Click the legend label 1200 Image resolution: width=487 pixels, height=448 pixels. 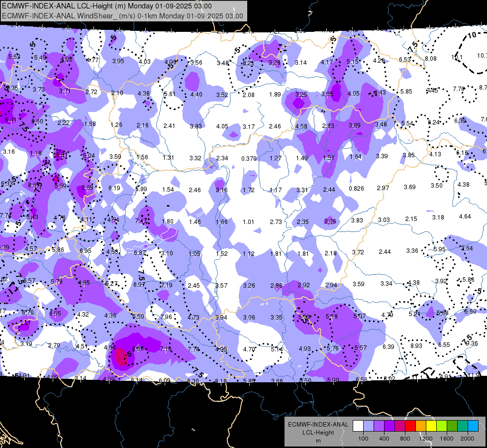426,439
